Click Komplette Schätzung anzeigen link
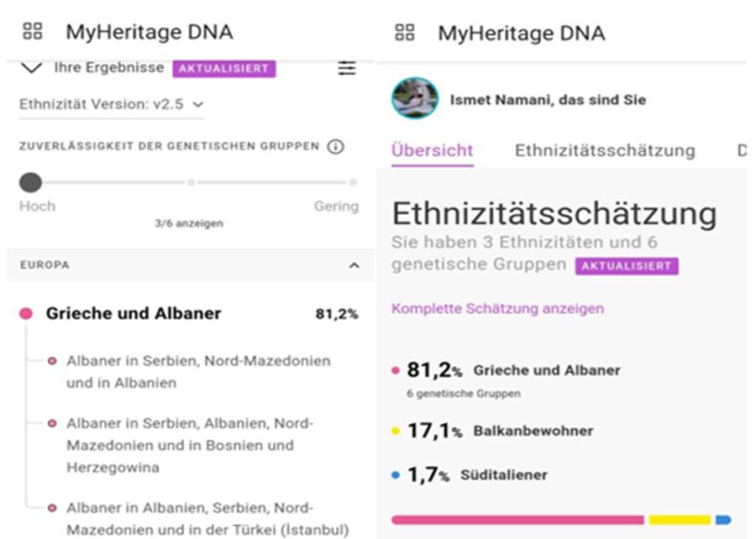 point(497,308)
